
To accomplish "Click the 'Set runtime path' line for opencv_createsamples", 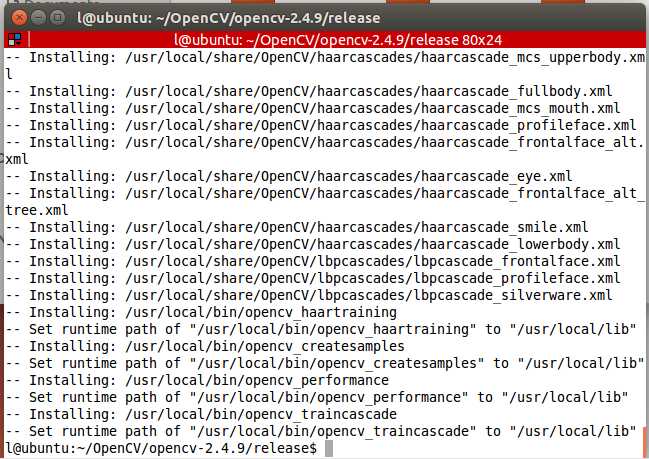I will 325,363.
